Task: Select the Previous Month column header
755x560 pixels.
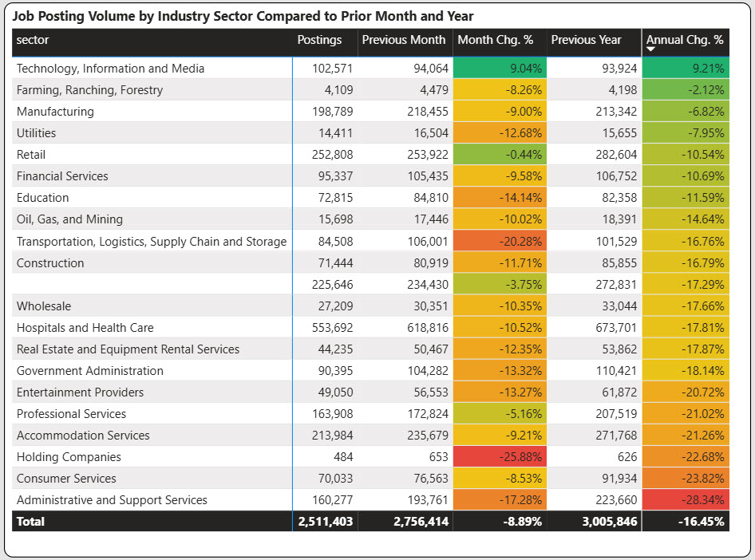Action: (x=403, y=40)
